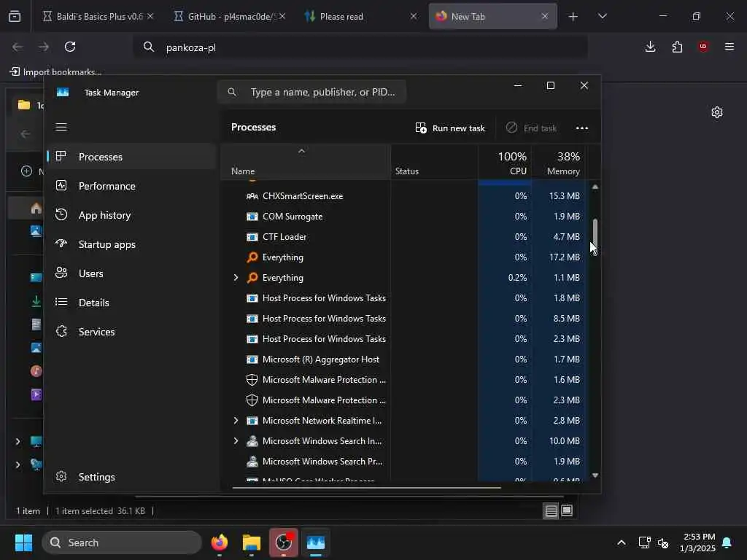Click scroll down arrow in process list

point(595,475)
